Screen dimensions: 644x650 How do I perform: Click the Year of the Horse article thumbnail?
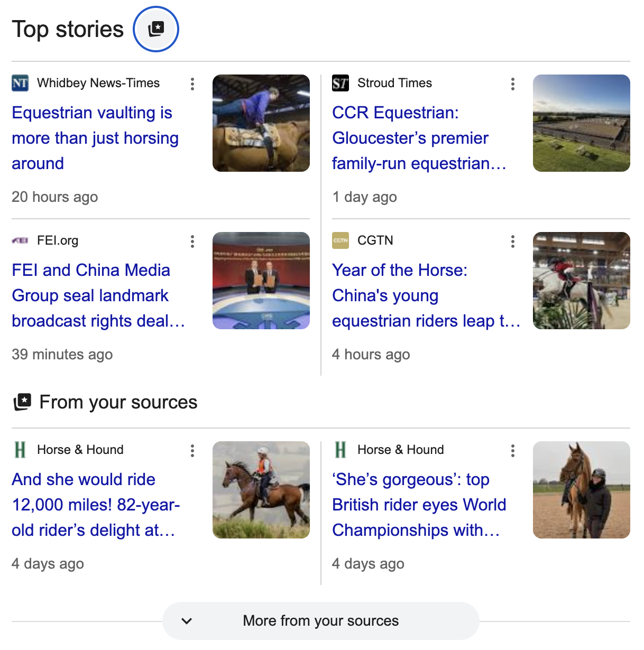point(581,281)
